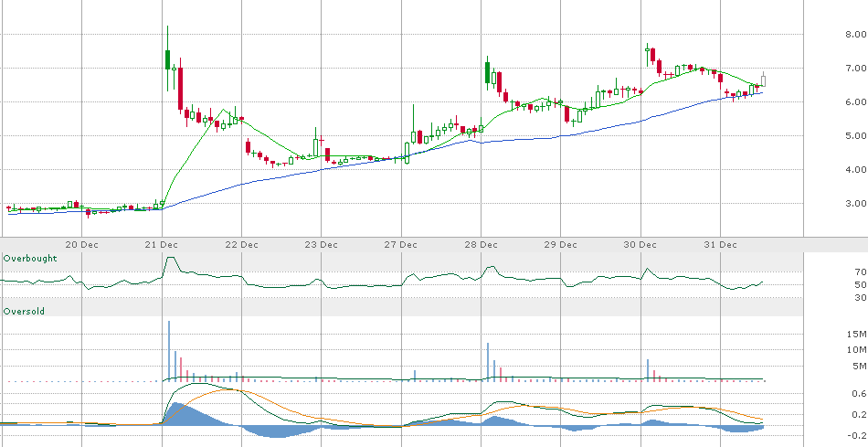
Task: Click the 5M volume axis label
Action: tap(859, 367)
